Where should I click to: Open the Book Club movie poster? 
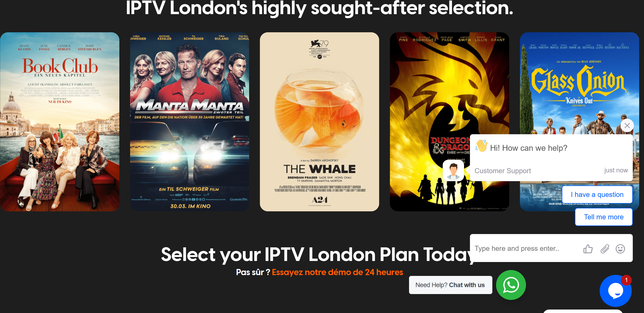60,122
